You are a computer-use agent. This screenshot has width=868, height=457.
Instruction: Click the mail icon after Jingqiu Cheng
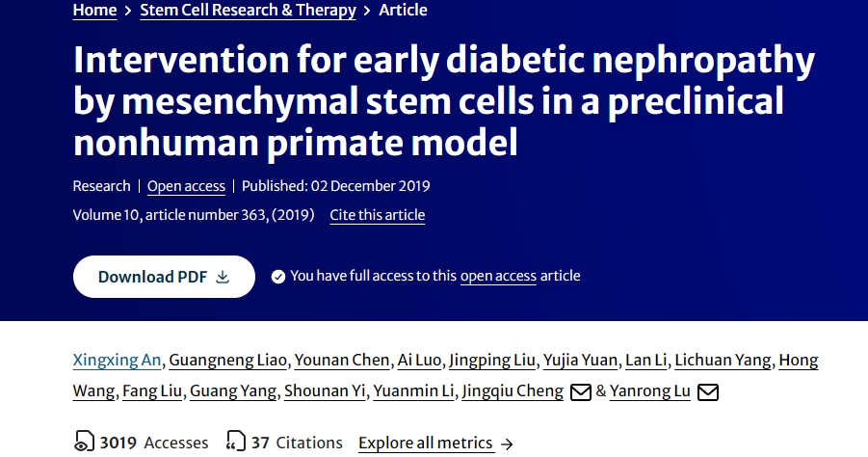pyautogui.click(x=581, y=391)
